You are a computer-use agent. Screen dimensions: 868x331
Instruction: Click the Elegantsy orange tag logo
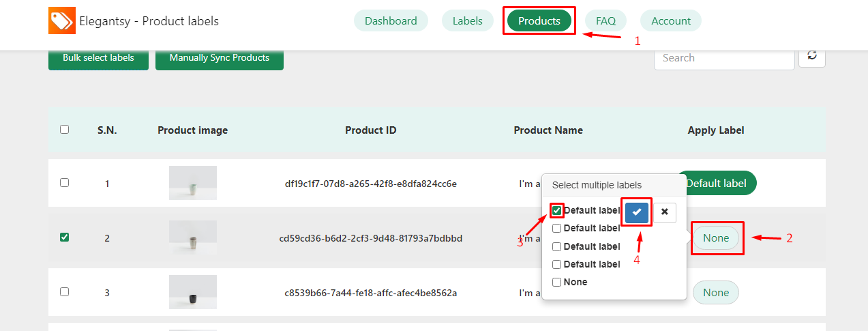[61, 20]
